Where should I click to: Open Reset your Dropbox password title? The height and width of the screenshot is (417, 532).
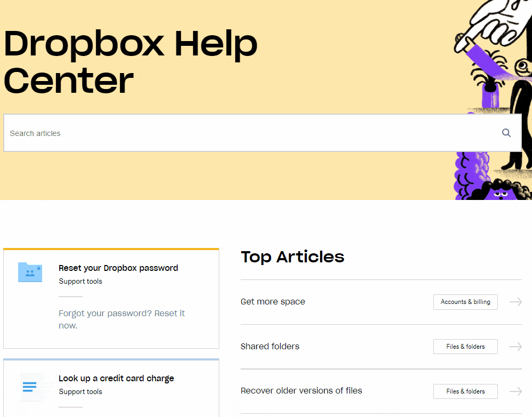118,268
